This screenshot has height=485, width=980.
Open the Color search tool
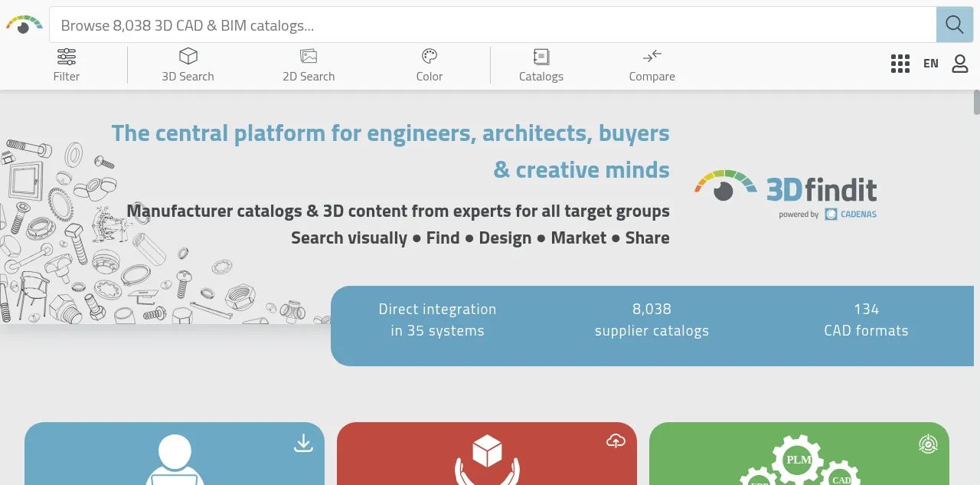(430, 65)
